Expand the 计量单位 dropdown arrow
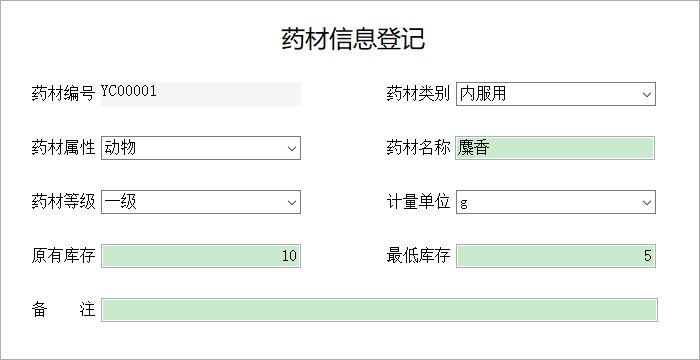 click(x=646, y=202)
